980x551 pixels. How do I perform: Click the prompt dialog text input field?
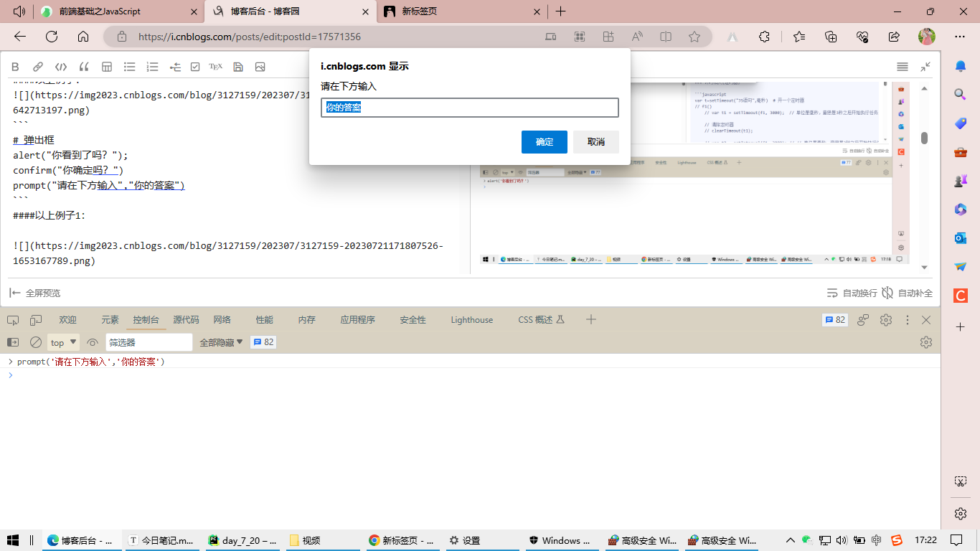[x=470, y=108]
